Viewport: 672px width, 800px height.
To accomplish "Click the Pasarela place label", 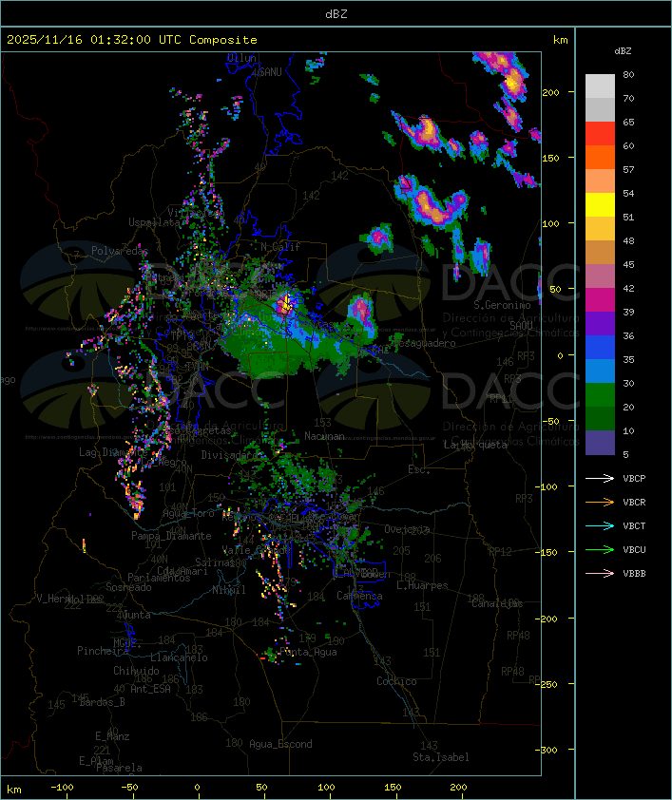I will [x=119, y=768].
